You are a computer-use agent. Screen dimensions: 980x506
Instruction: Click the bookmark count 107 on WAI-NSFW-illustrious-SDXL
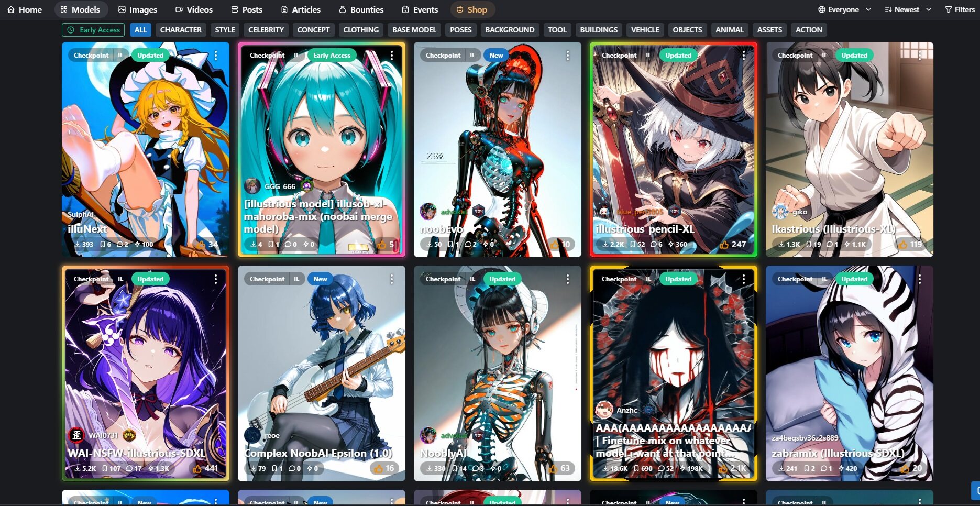[111, 468]
